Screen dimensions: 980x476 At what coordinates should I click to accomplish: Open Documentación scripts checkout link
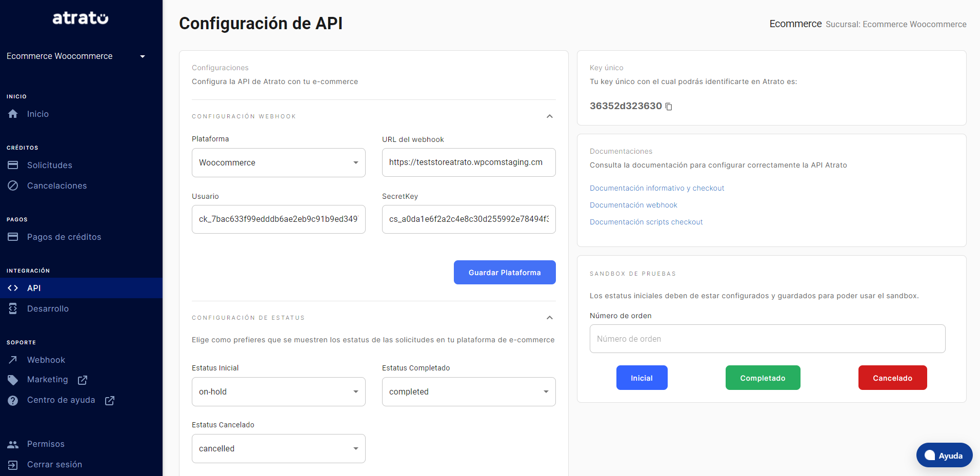coord(646,222)
